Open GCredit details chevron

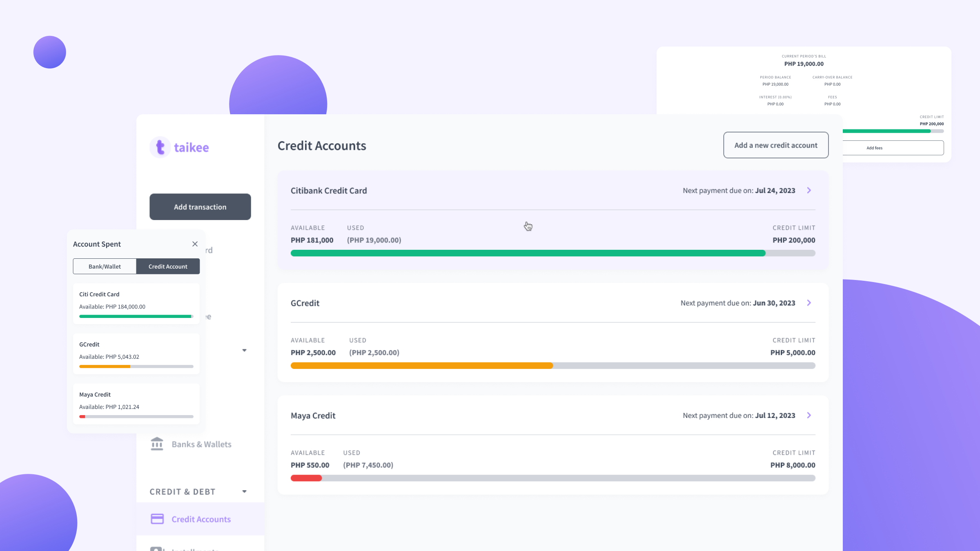point(809,303)
